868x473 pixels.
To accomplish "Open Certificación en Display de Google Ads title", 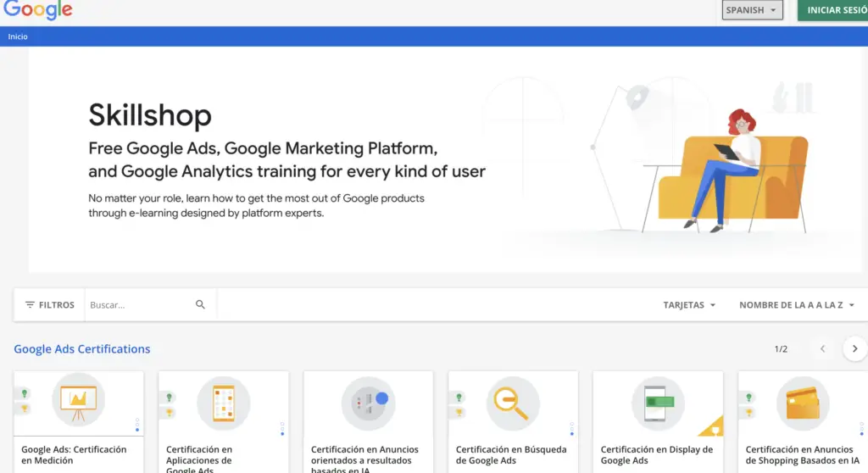I will [657, 454].
